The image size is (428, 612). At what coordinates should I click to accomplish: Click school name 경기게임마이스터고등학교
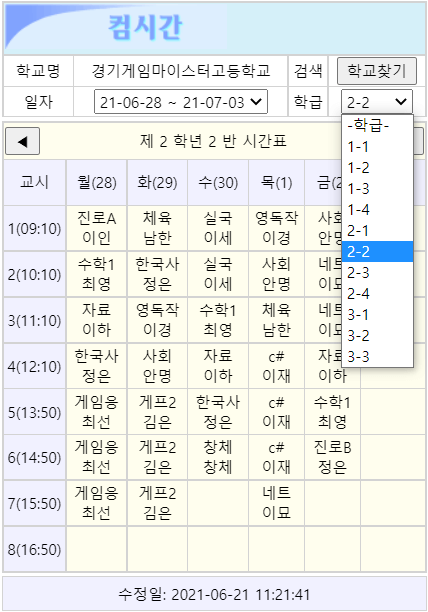[x=181, y=71]
